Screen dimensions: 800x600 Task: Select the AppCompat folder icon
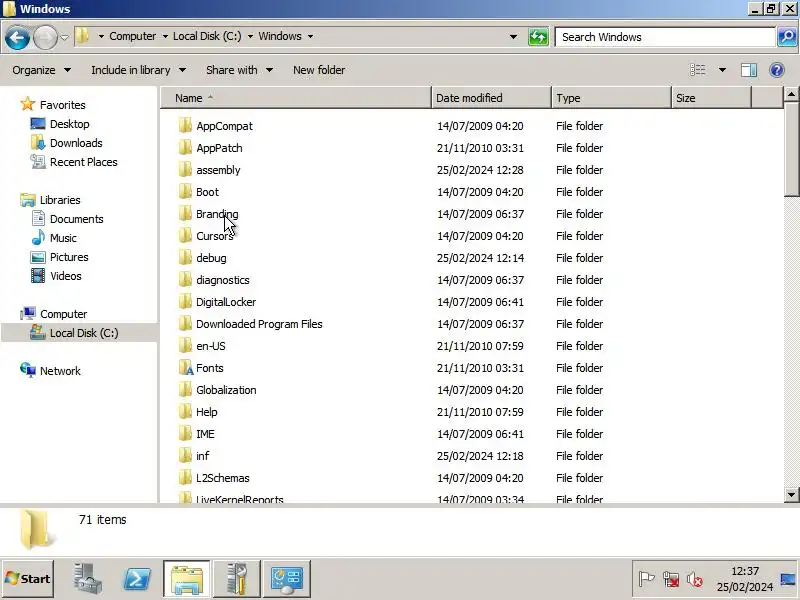185,126
